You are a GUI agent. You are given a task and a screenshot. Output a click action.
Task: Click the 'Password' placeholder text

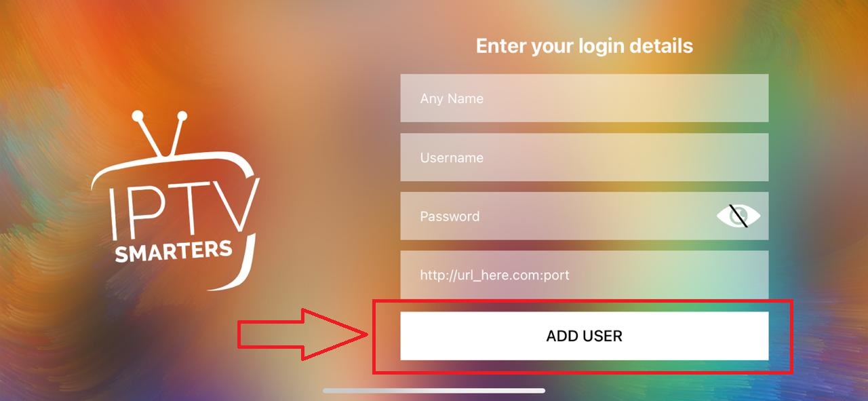pos(450,216)
